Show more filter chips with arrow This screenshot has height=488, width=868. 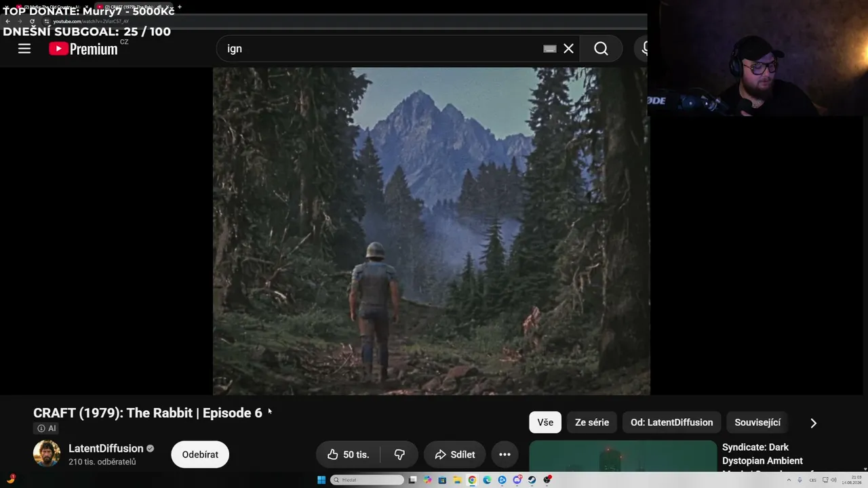click(x=814, y=423)
